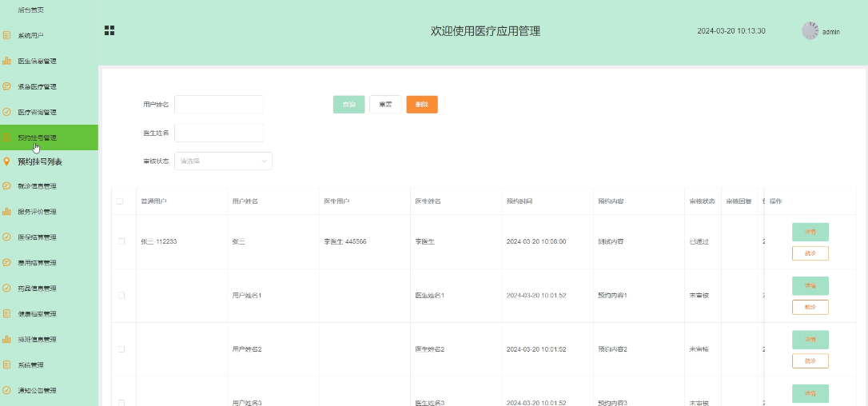
Task: Click 就诊 for the 用户姓名1 row
Action: click(x=810, y=307)
